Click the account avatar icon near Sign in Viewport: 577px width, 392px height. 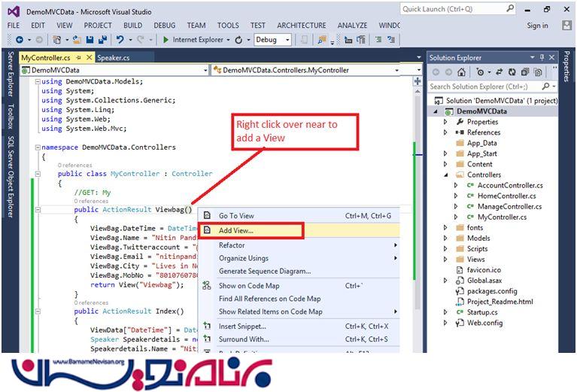click(566, 25)
